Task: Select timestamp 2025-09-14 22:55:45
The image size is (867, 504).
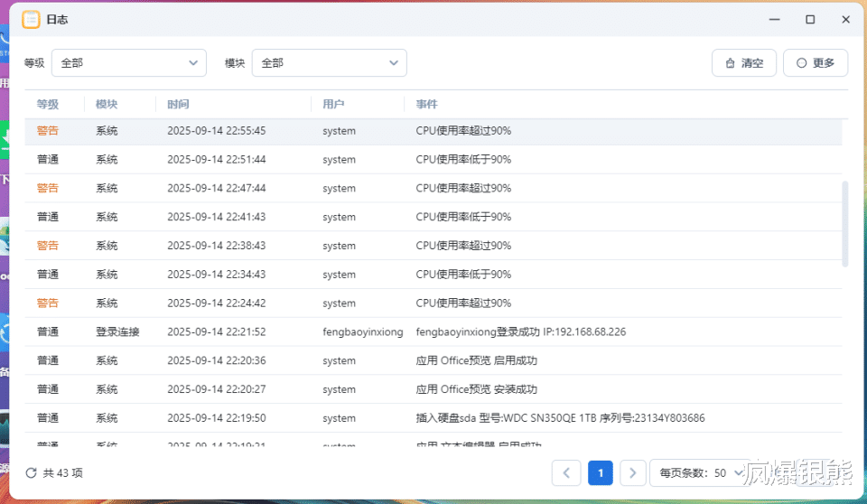Action: point(216,131)
